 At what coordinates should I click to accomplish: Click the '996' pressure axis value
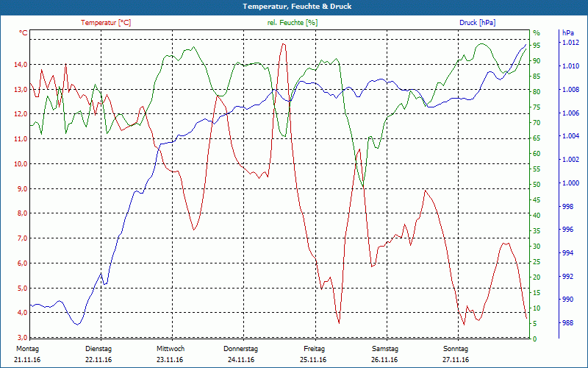point(568,230)
